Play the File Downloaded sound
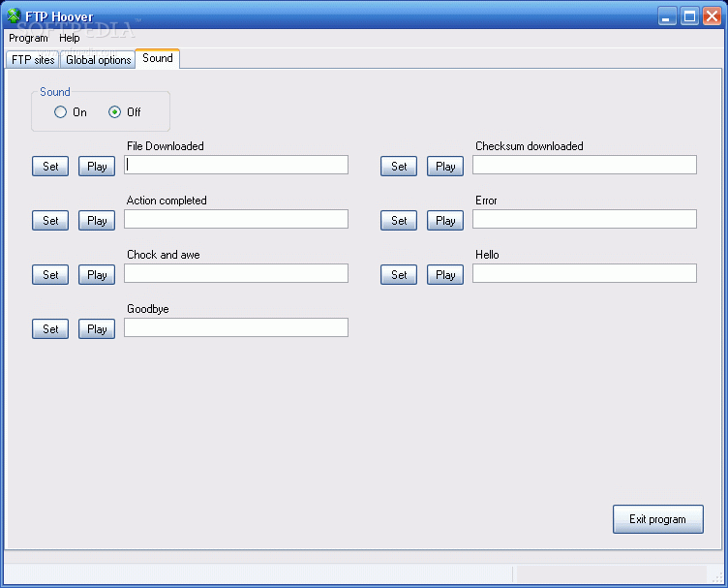The image size is (728, 588). click(x=97, y=167)
